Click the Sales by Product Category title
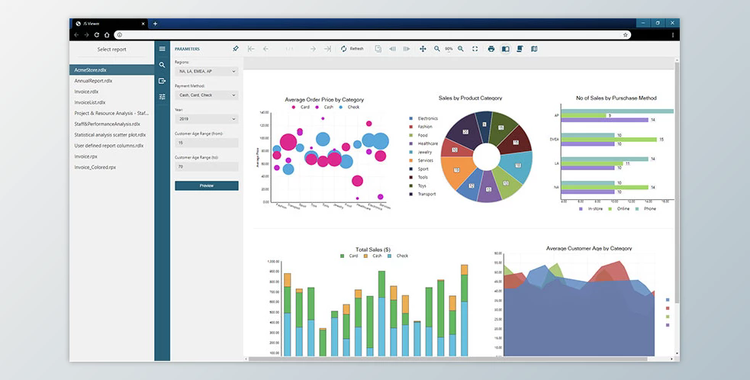Image resolution: width=750 pixels, height=380 pixels. [470, 98]
